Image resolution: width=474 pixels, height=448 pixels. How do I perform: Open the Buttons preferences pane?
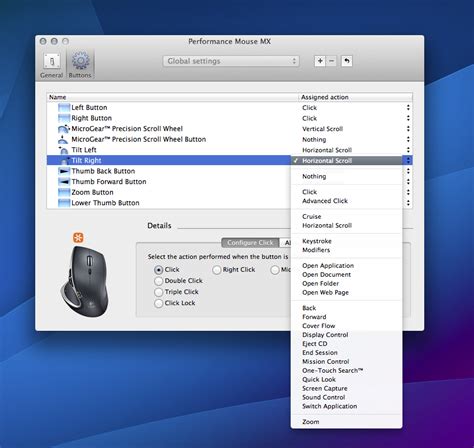coord(80,65)
